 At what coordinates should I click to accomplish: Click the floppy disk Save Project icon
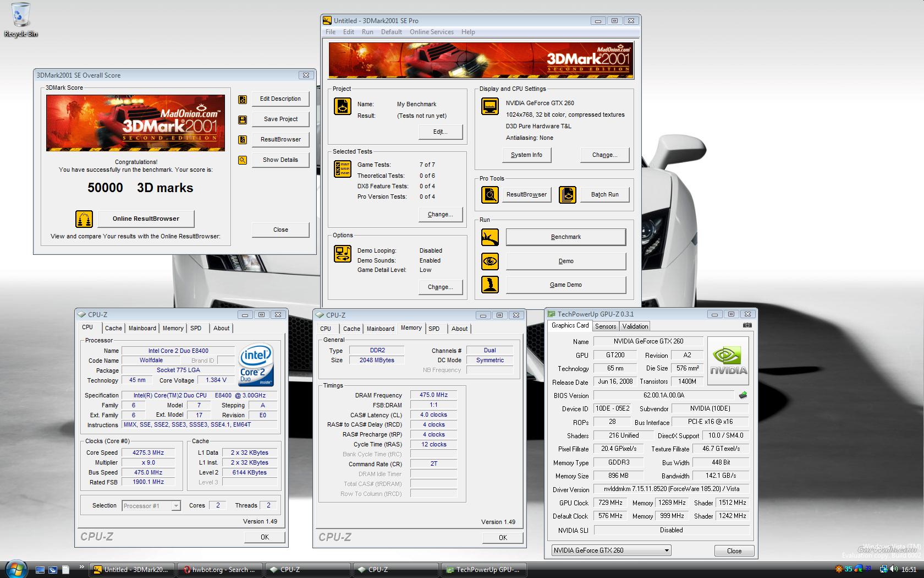[x=243, y=120]
